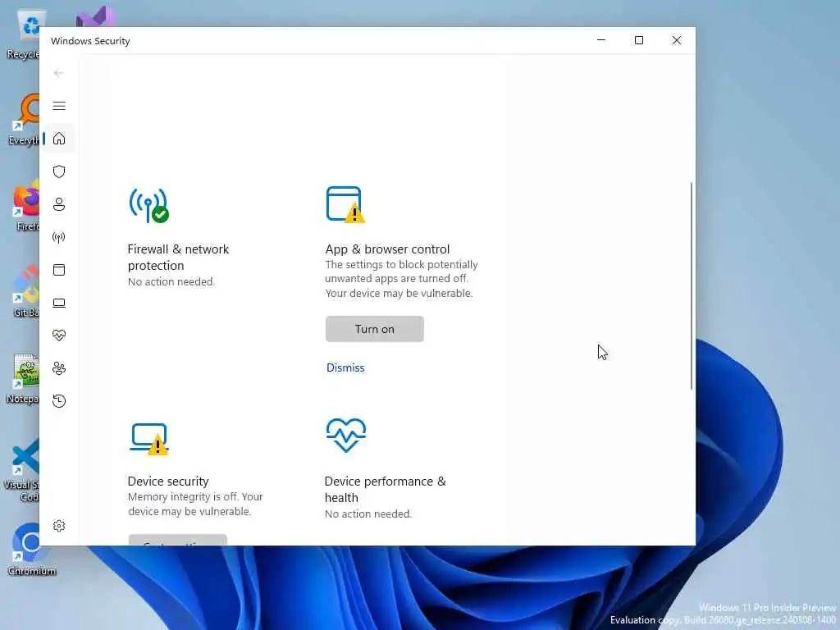Open Family options people icon in sidebar
This screenshot has height=630, width=840.
(59, 368)
